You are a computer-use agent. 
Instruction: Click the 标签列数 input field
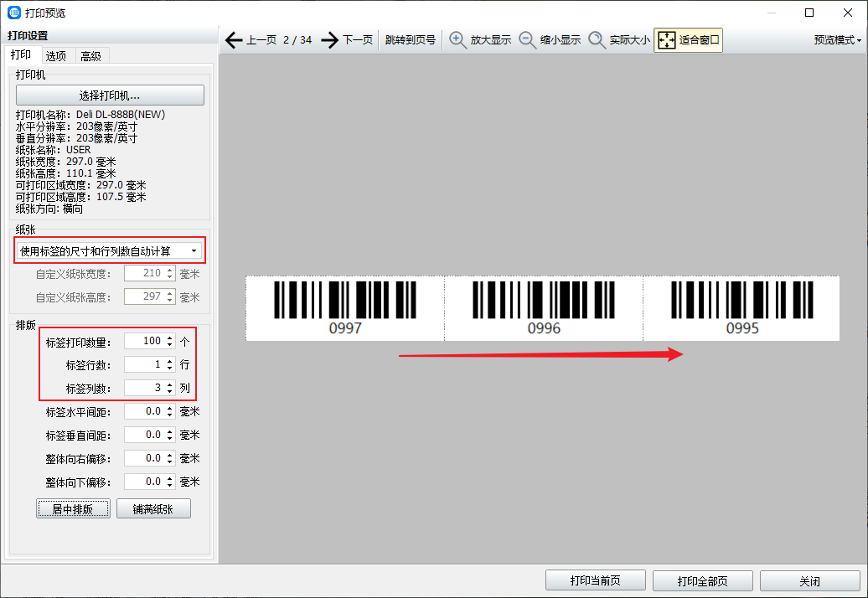(144, 388)
